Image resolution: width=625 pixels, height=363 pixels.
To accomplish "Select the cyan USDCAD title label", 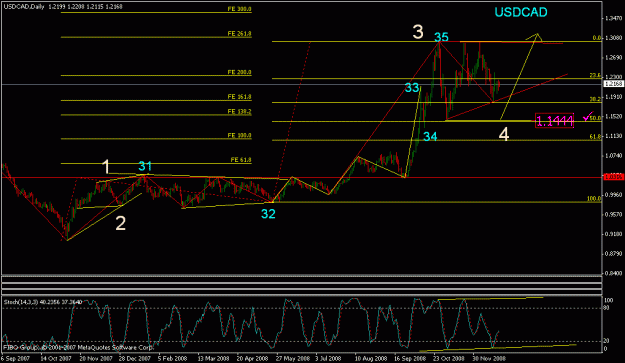I will (x=521, y=12).
